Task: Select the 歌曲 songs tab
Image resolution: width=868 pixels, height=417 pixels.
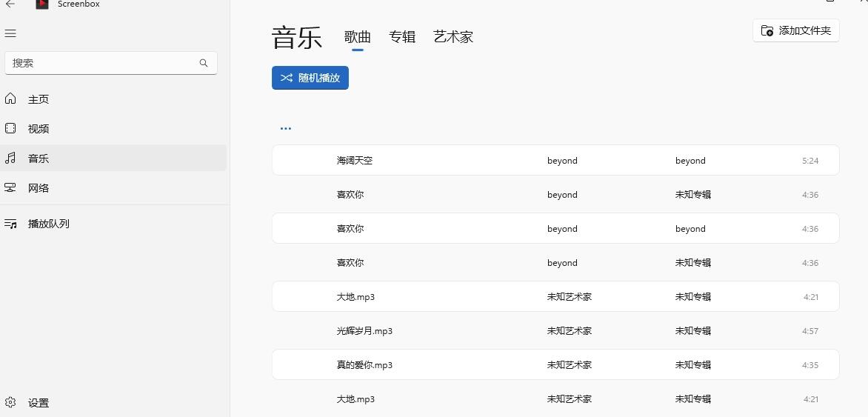Action: [358, 37]
